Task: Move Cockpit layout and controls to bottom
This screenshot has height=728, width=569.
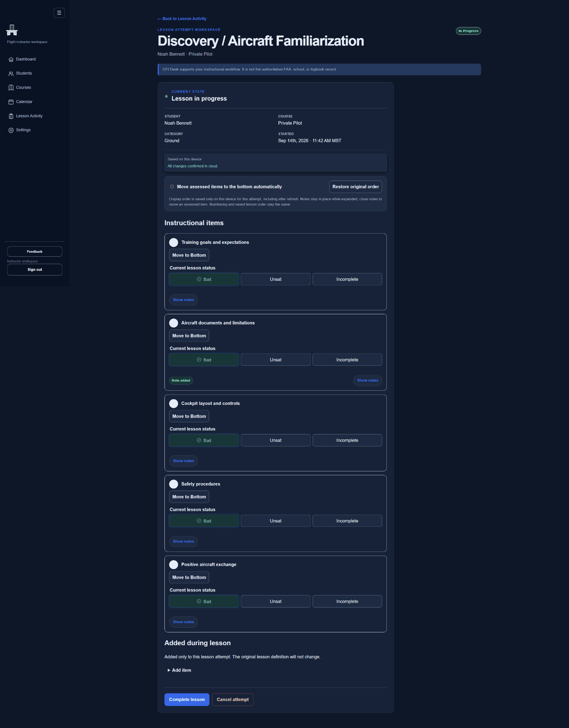Action: pos(189,416)
